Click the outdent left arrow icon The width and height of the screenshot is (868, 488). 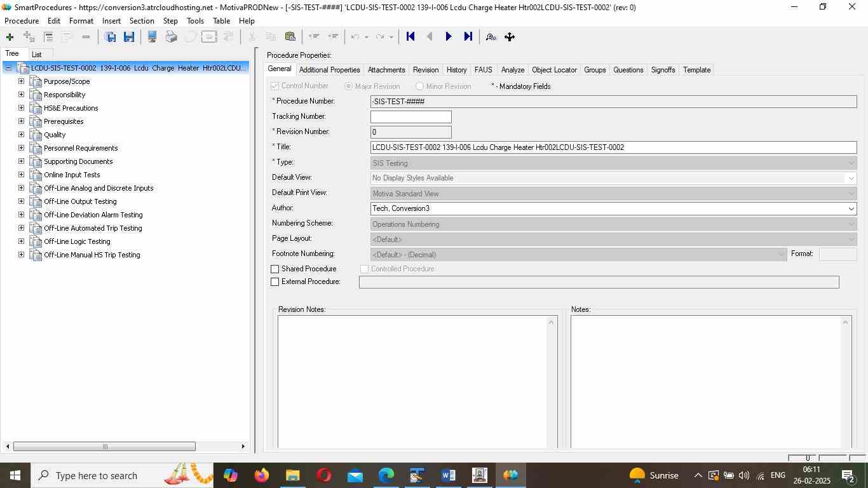pos(314,37)
